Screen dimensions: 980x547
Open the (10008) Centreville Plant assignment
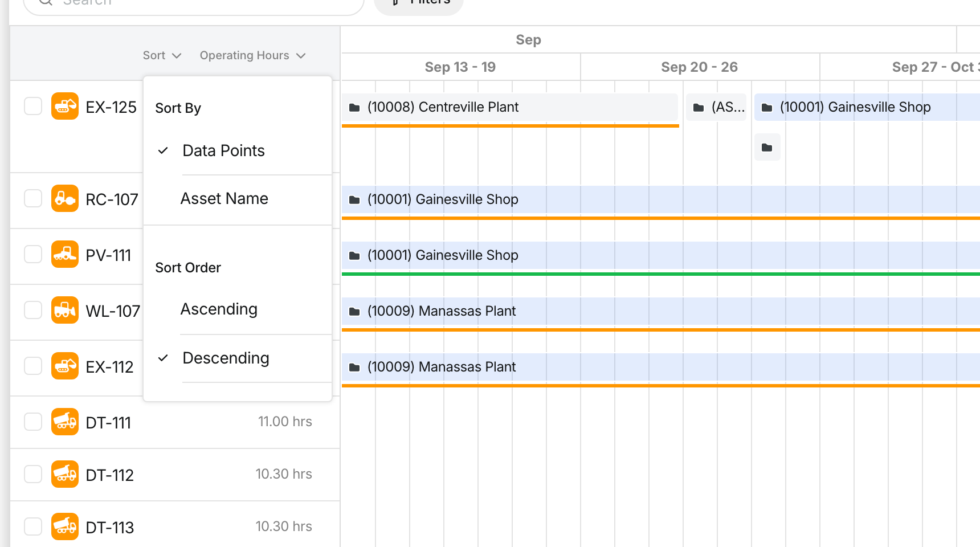(510, 107)
